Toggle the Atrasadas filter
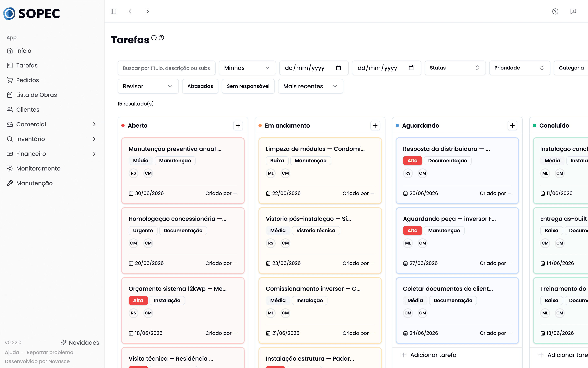This screenshot has width=588, height=368. [200, 86]
